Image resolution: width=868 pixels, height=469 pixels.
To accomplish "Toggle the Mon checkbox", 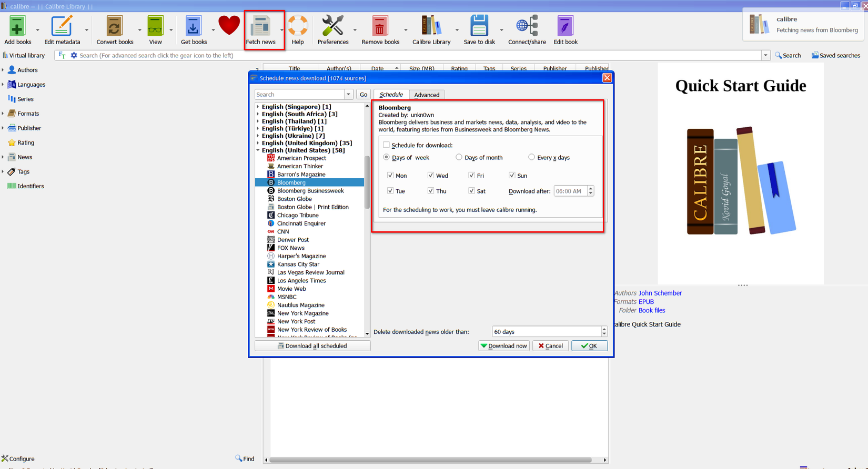I will pyautogui.click(x=390, y=175).
